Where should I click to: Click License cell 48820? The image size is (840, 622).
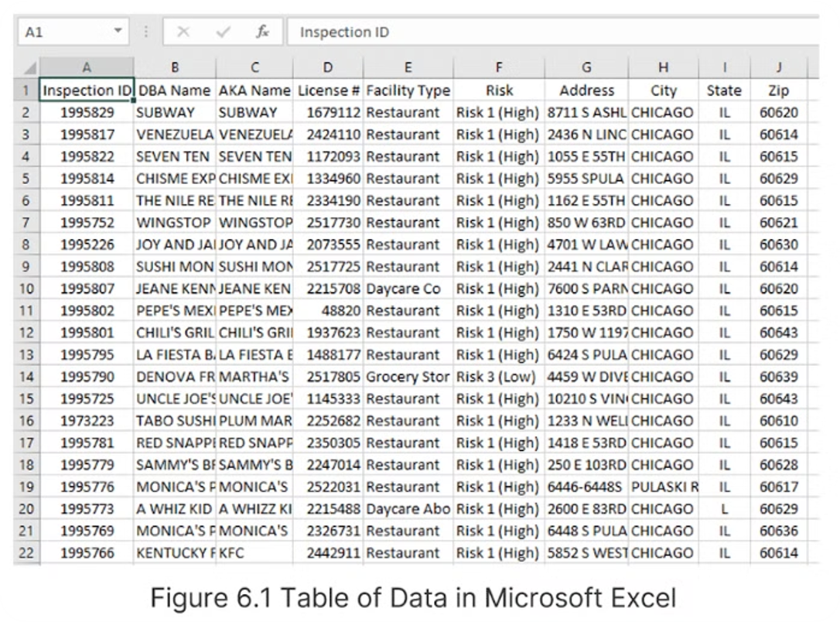(x=328, y=311)
